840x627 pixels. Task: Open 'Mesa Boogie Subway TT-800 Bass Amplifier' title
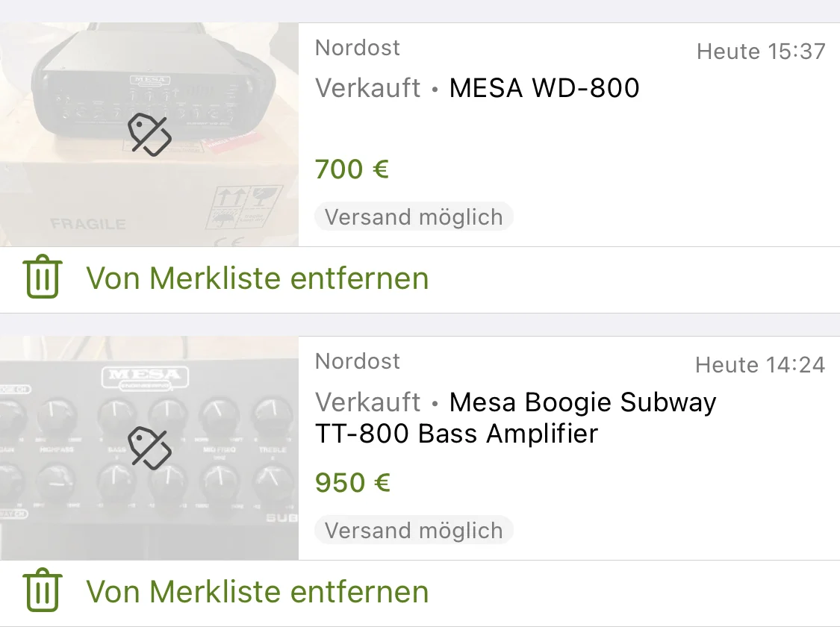[x=515, y=417]
